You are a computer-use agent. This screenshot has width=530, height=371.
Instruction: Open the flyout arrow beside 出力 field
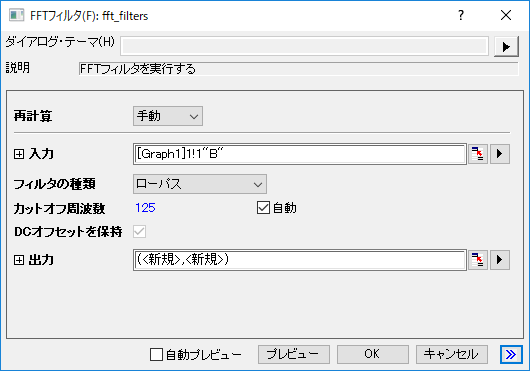click(x=500, y=260)
